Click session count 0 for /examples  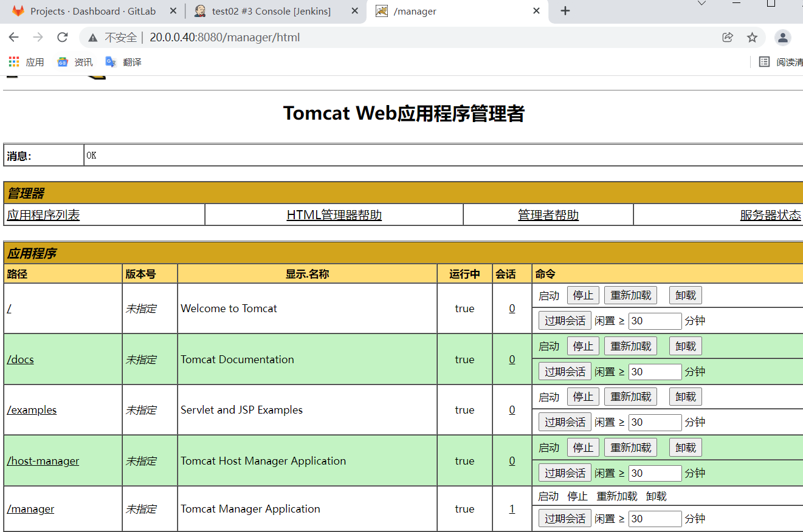[x=512, y=410]
